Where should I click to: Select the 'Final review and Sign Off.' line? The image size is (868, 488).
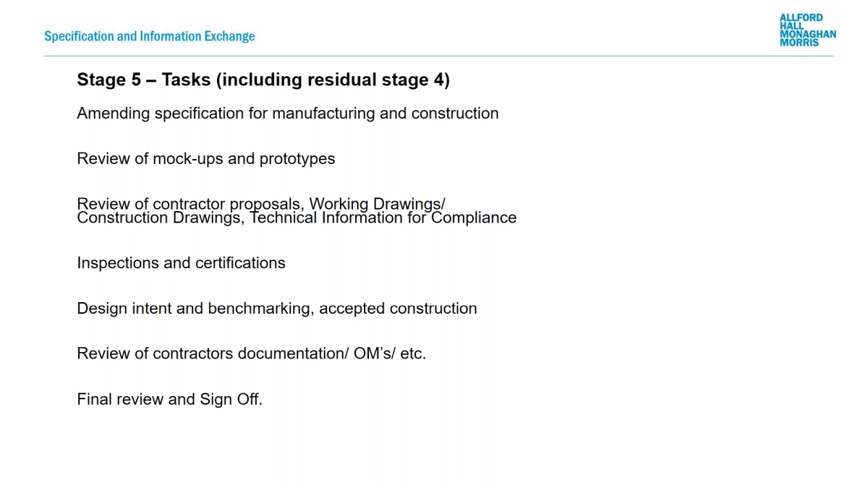click(169, 399)
